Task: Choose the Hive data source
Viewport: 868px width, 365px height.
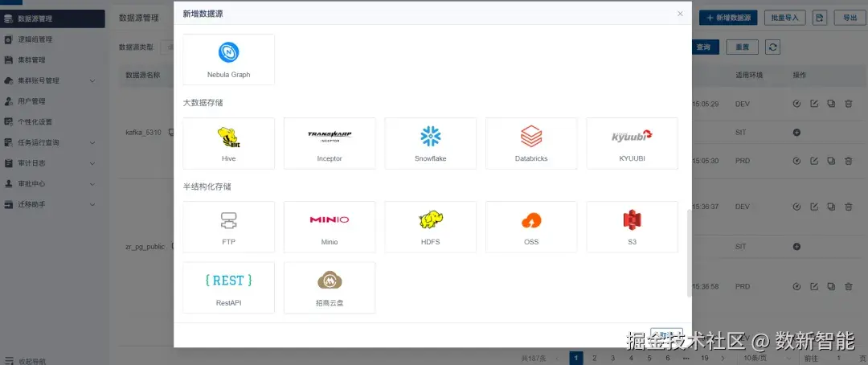Action: (x=228, y=143)
